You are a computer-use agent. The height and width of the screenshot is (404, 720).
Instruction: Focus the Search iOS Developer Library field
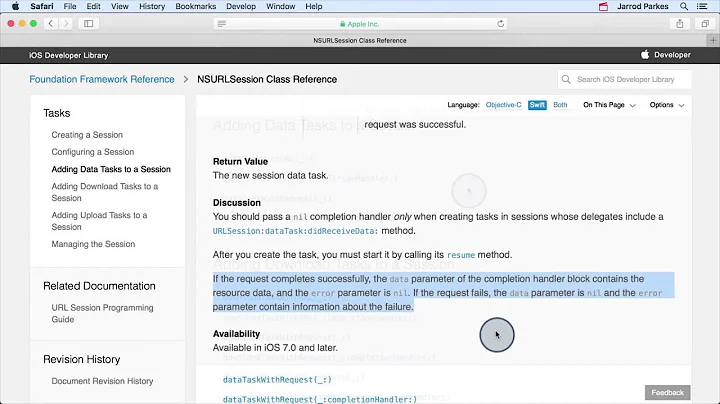(624, 79)
